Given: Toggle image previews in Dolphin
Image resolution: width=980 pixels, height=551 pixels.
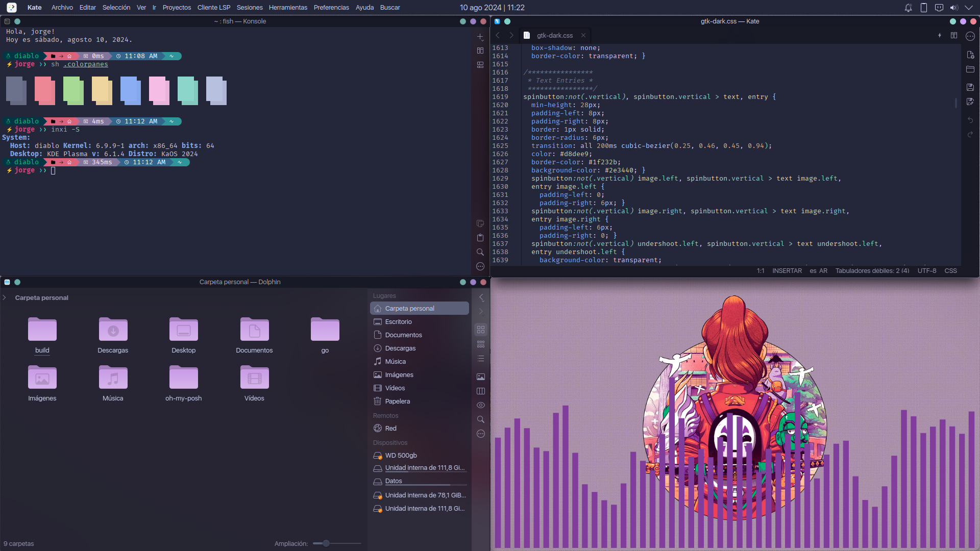Looking at the screenshot, I should tap(481, 377).
